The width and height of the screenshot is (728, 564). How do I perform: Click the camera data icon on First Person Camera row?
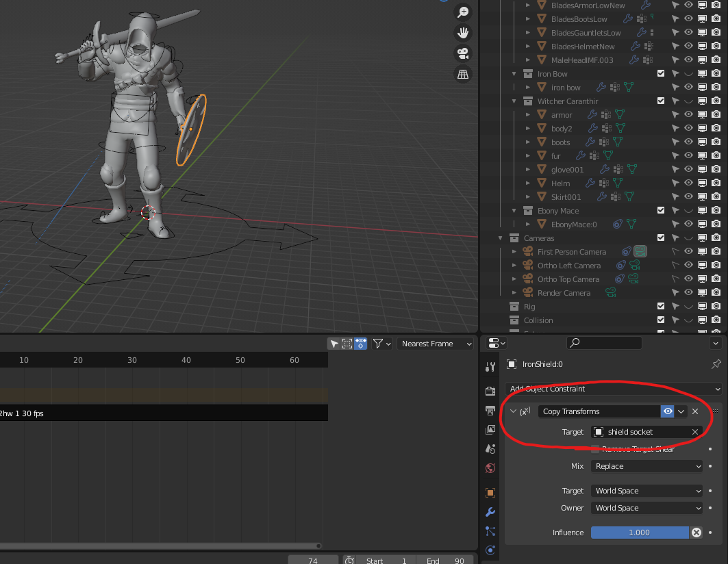coord(640,252)
